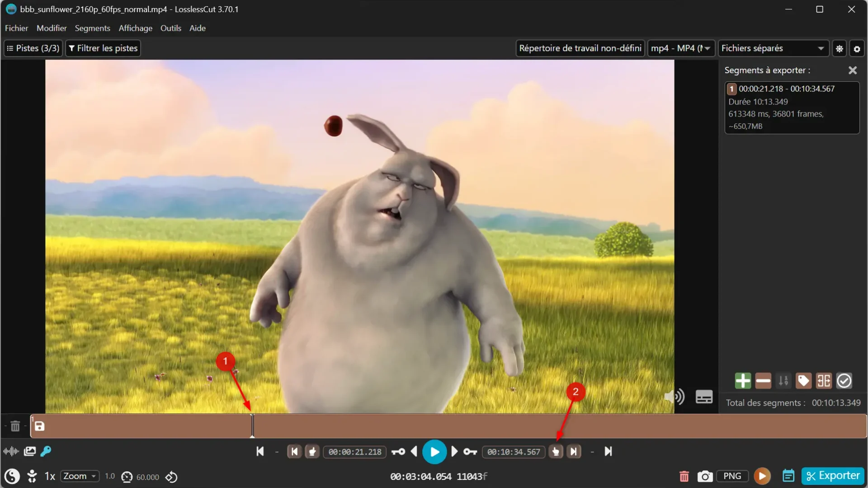The height and width of the screenshot is (488, 868).
Task: Edit the cut end time 00:10:34.567
Action: coord(514,452)
